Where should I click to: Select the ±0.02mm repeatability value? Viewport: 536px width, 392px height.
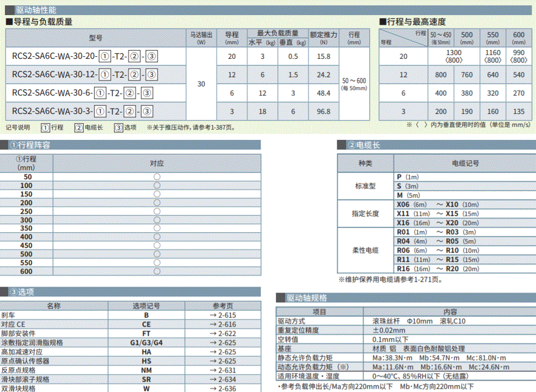pyautogui.click(x=389, y=330)
